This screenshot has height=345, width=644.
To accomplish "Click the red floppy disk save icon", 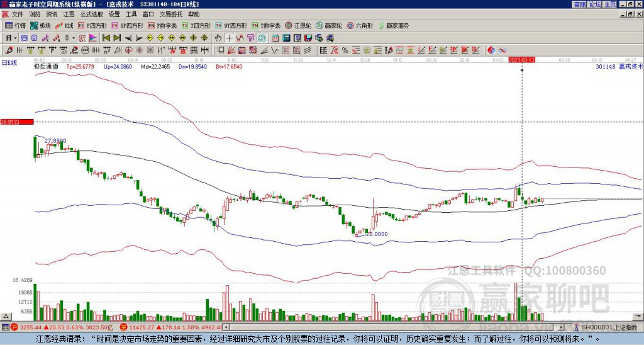I will [308, 38].
